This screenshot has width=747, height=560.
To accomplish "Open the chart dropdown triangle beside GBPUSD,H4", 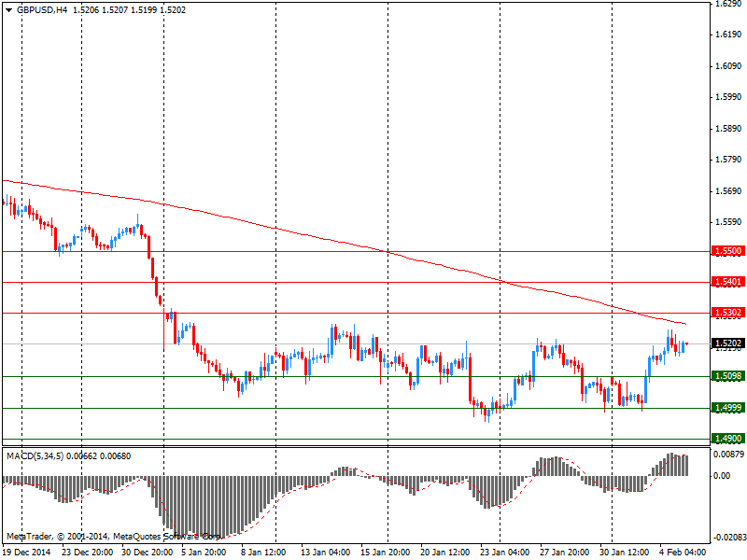I will click(9, 10).
